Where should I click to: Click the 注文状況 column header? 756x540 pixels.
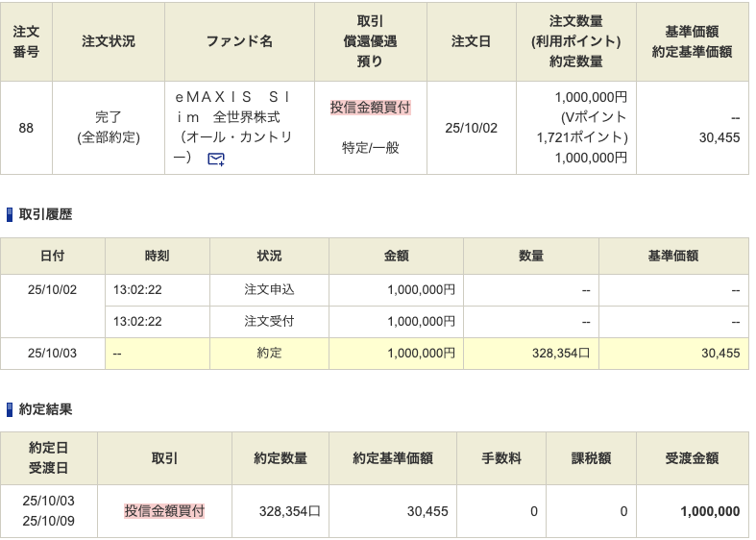(x=109, y=42)
